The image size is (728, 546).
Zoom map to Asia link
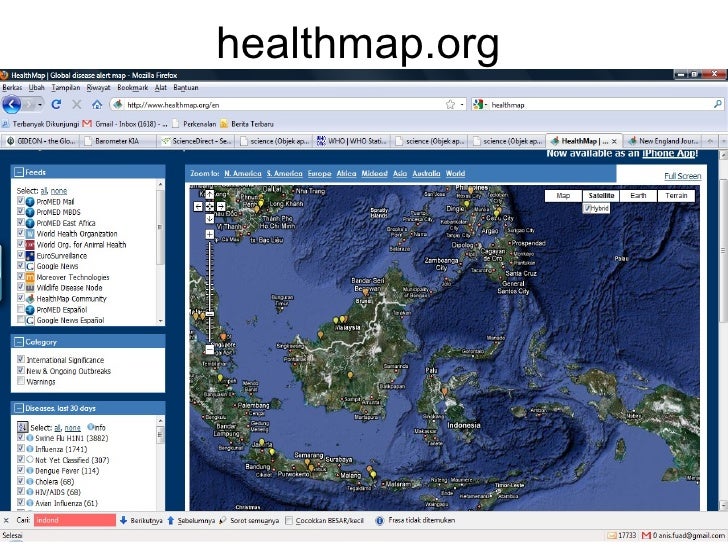(400, 173)
